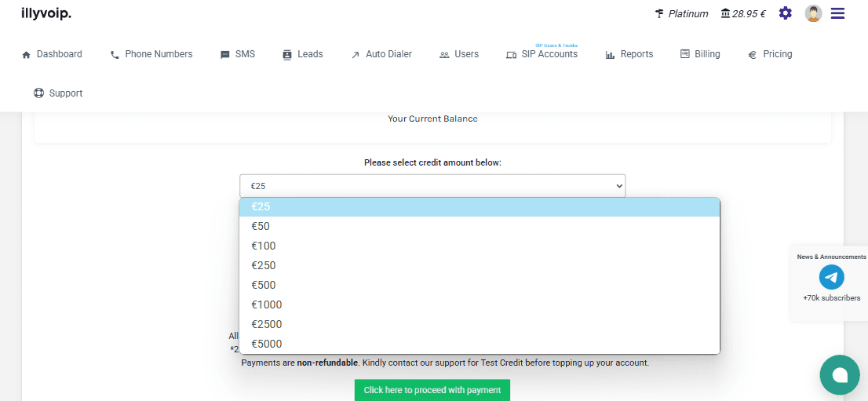
Task: Navigate to the Billing section
Action: point(700,54)
